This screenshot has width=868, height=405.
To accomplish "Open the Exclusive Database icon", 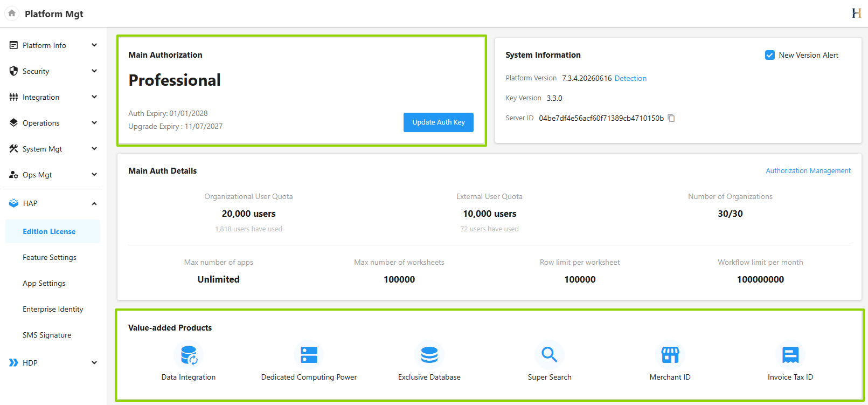I will 429,355.
